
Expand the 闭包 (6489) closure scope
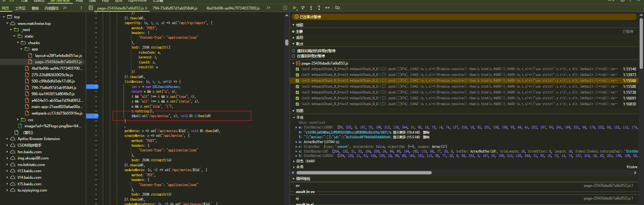[x=294, y=161]
